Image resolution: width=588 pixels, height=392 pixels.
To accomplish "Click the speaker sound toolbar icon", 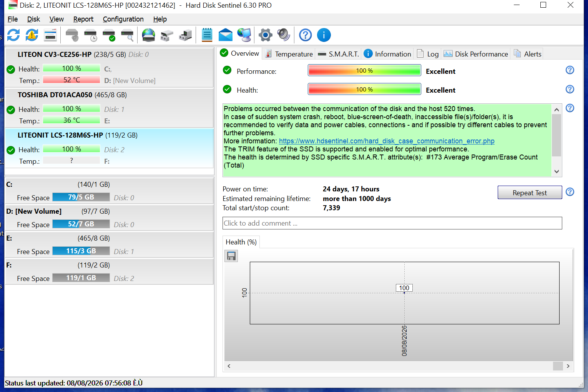I will tap(284, 35).
